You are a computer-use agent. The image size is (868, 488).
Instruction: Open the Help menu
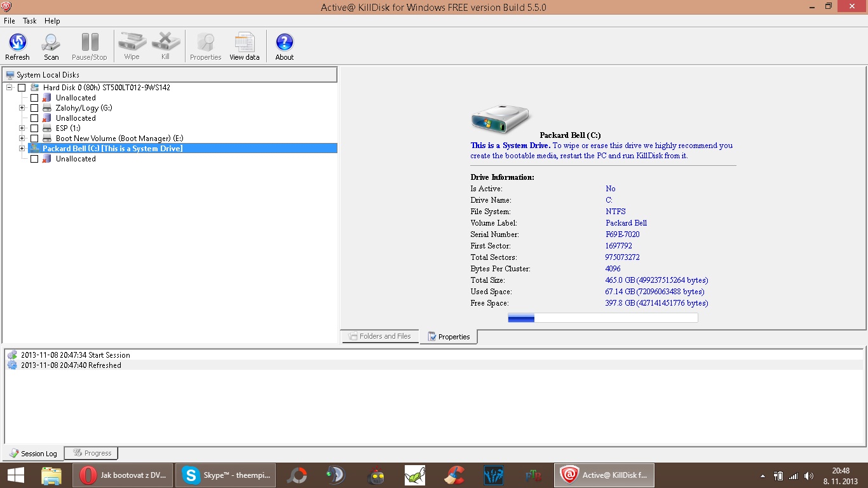(52, 21)
